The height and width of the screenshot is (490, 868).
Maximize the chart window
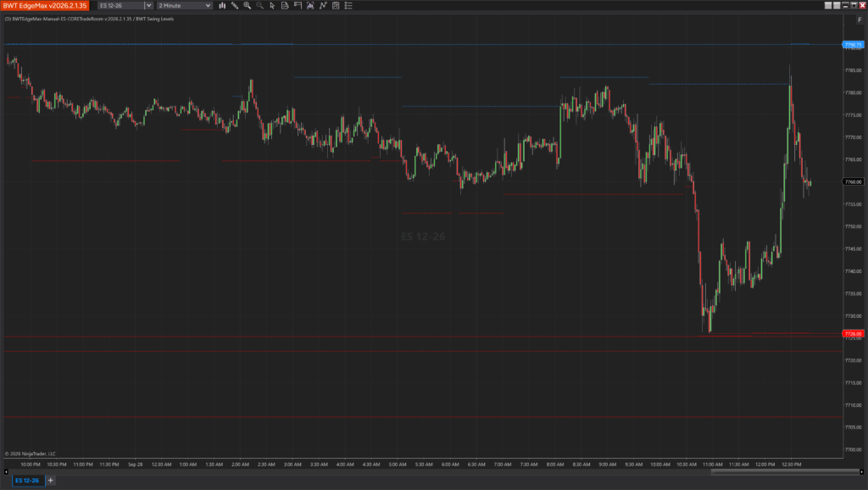click(854, 6)
